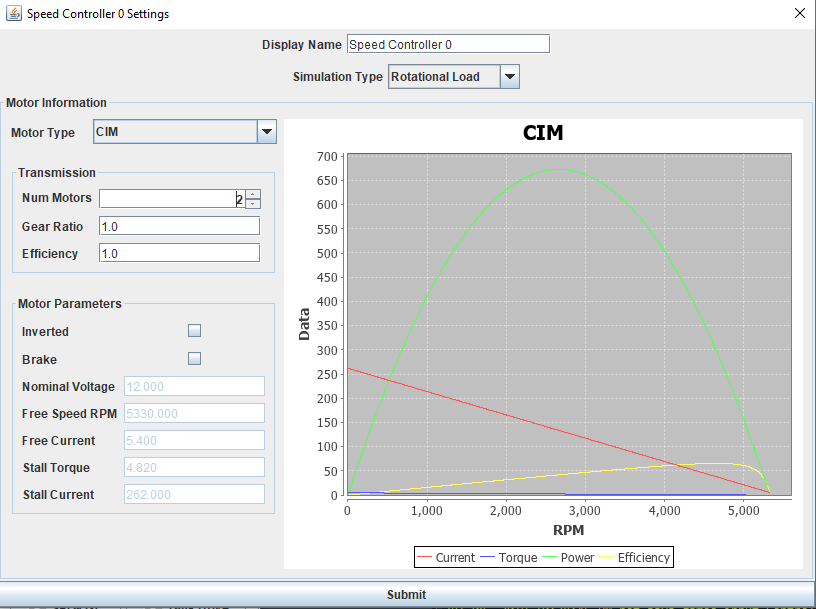Open the Simulation Type dropdown
The height and width of the screenshot is (609, 816).
pyautogui.click(x=509, y=77)
